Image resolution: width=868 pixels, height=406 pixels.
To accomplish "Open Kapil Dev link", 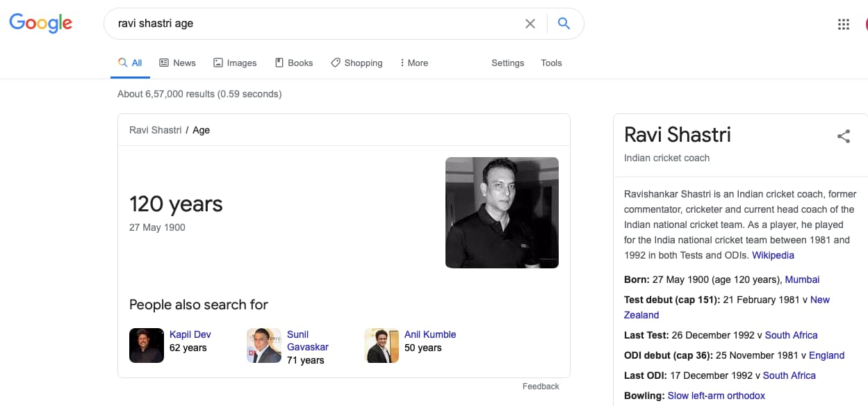I will (x=190, y=334).
